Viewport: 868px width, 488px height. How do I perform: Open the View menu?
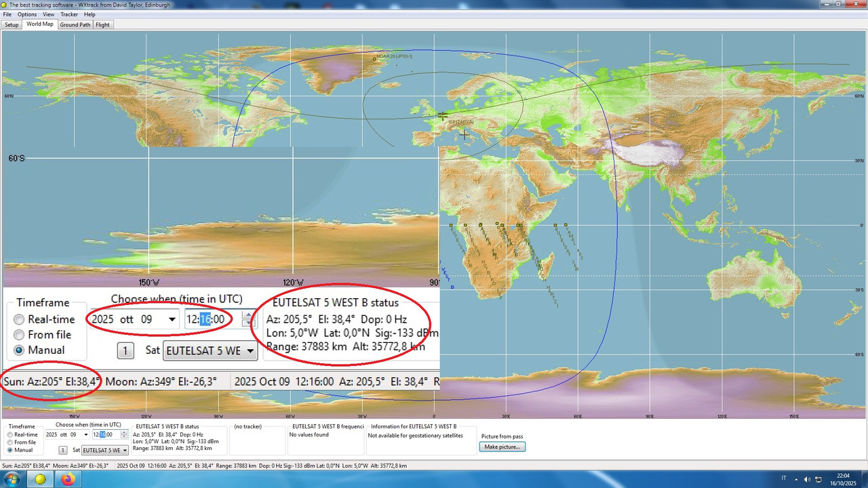click(x=48, y=14)
